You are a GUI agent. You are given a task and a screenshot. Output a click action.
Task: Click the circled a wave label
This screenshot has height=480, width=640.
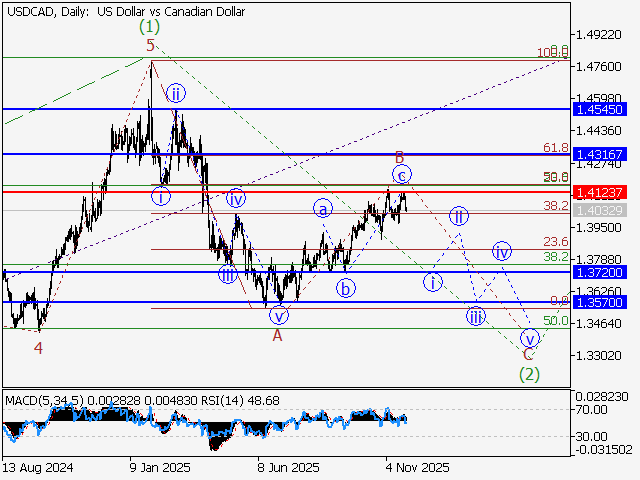(323, 209)
